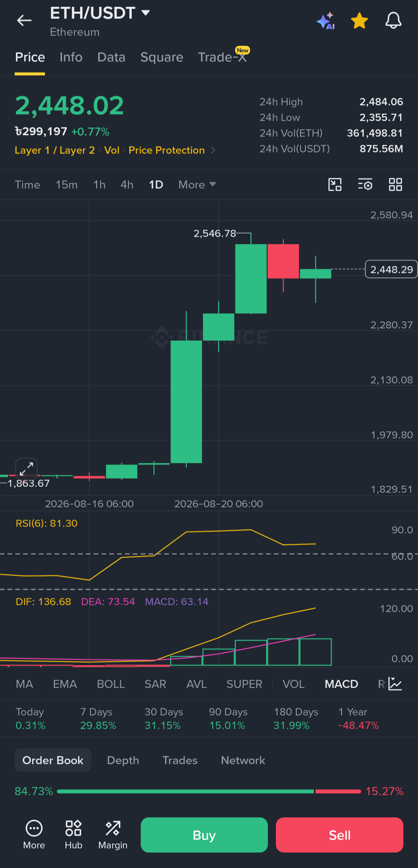This screenshot has height=868, width=418.
Task: Tap the DEA: 73.54 label
Action: pos(108,602)
